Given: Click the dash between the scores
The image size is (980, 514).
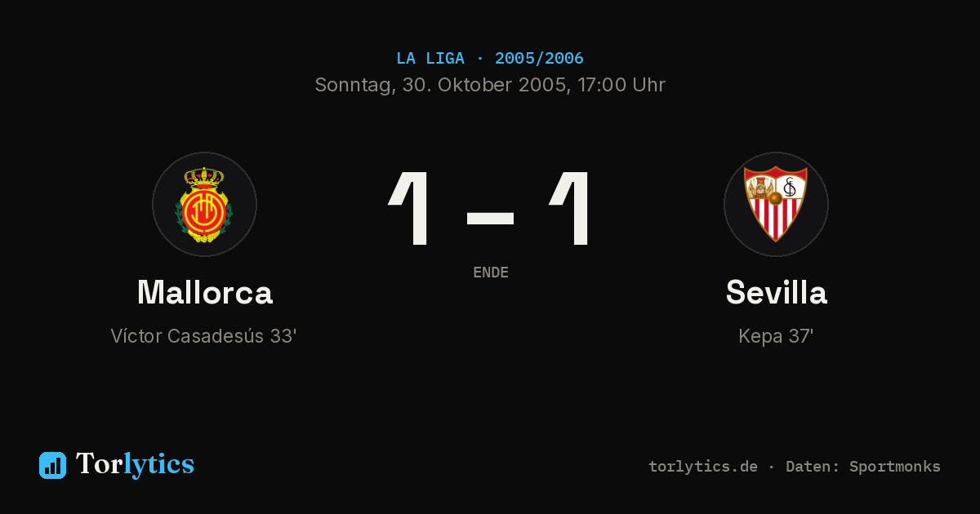Looking at the screenshot, I should (490, 218).
